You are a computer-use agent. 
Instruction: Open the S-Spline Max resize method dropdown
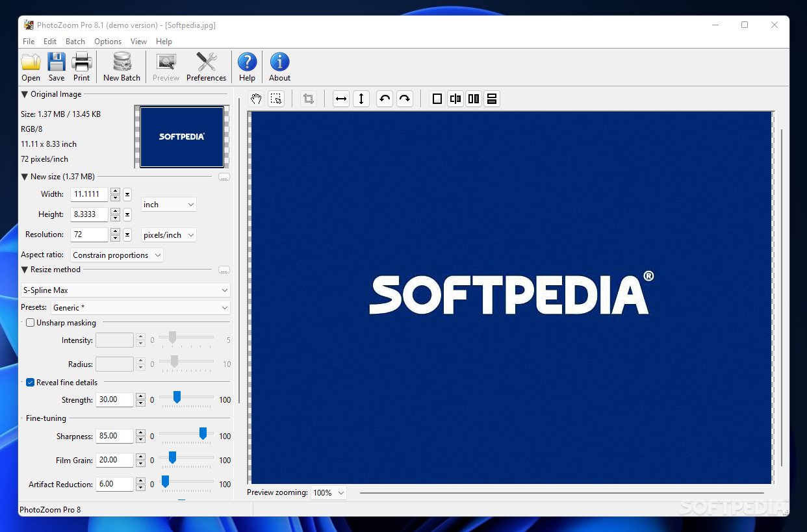click(125, 290)
